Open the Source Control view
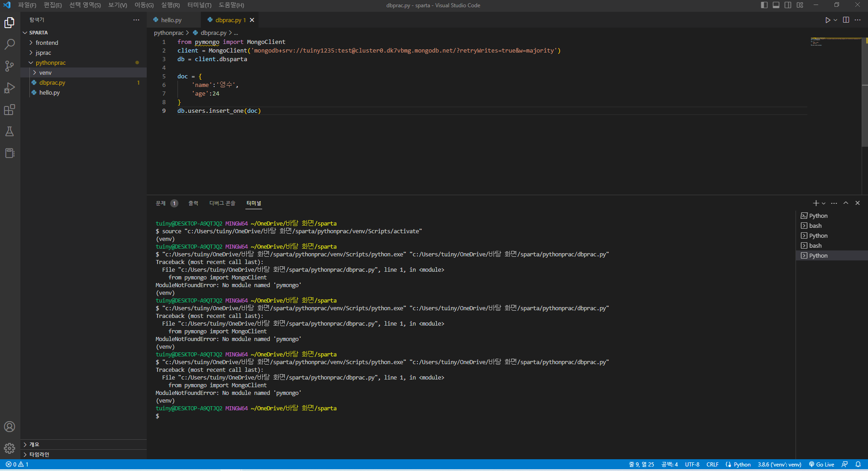The height and width of the screenshot is (471, 868). tap(10, 66)
